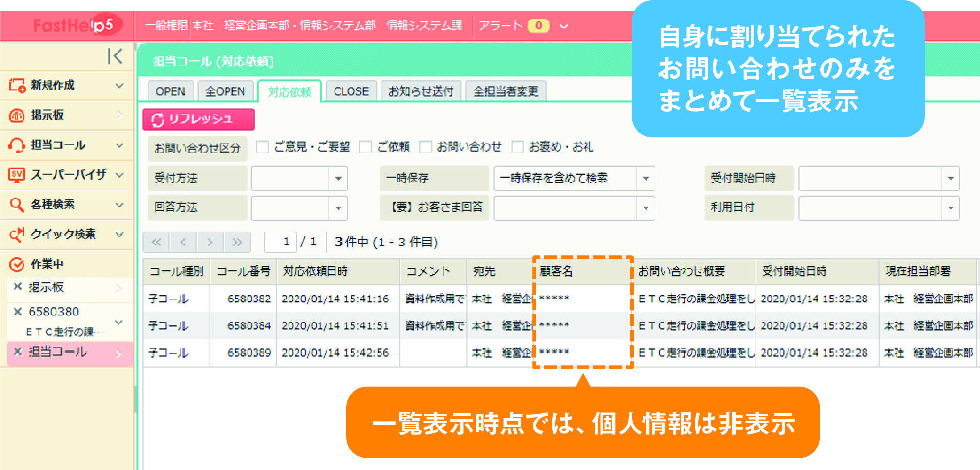Select the クイック検索 quick search icon
Screen dimensions: 980x470
tap(16, 234)
